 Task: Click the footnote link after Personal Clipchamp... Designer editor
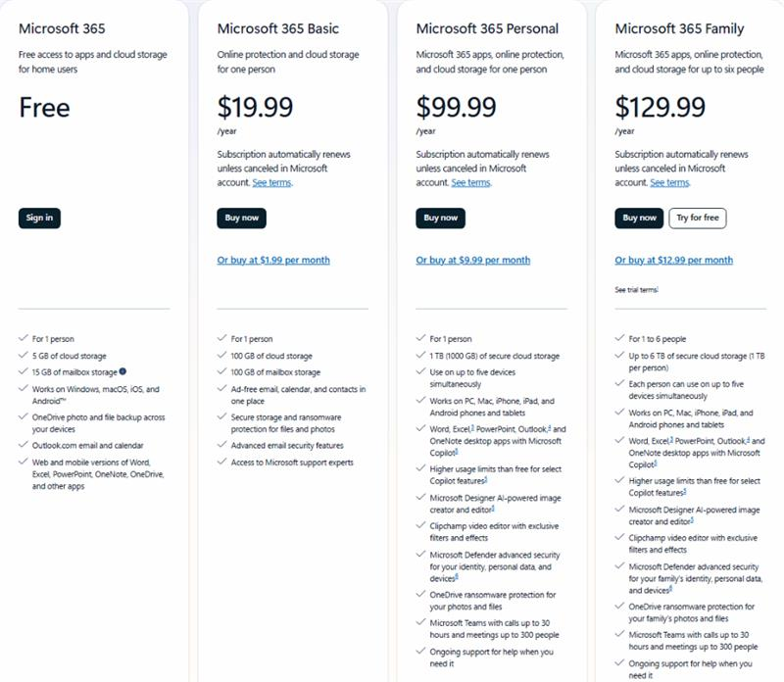[x=493, y=509]
